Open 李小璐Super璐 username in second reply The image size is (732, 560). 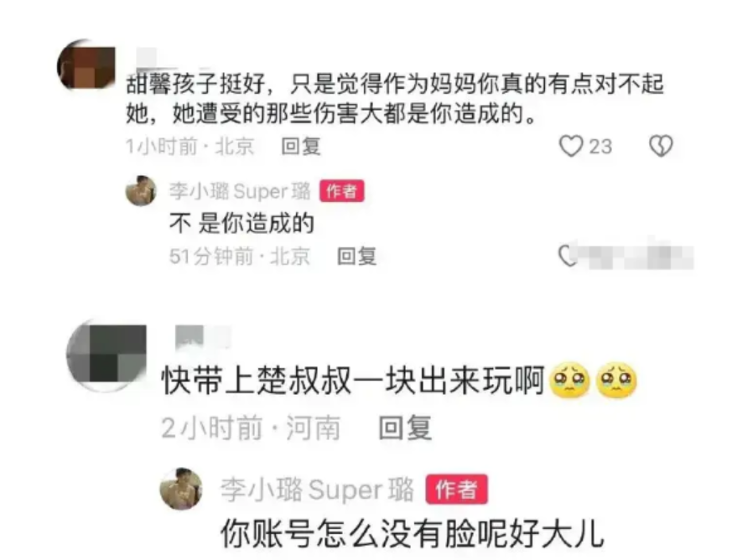(318, 490)
